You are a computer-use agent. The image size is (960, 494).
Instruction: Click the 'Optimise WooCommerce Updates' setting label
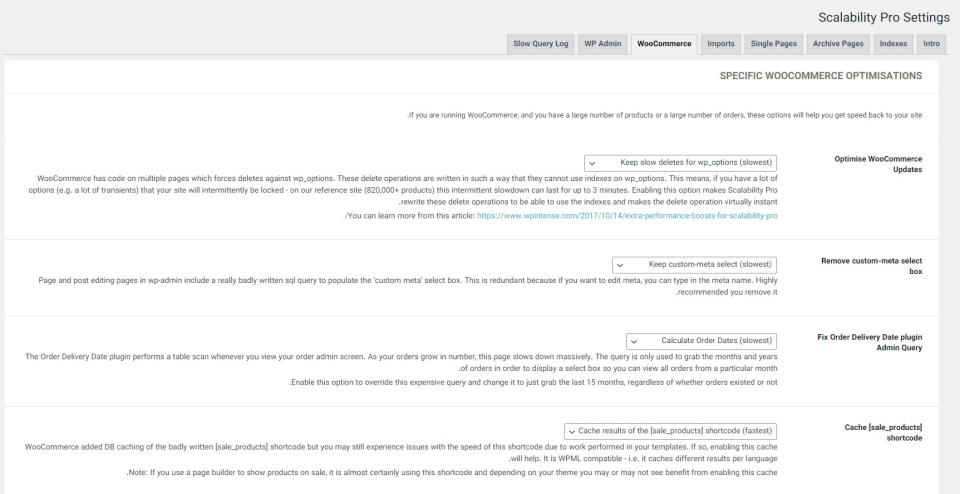882,165
